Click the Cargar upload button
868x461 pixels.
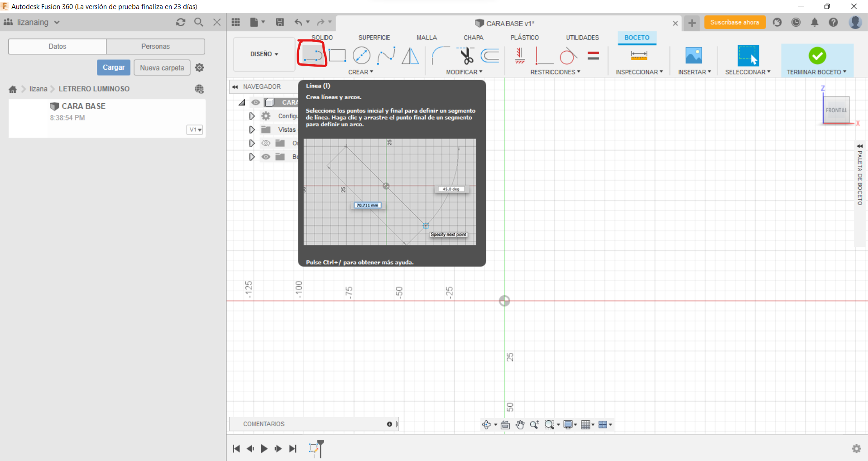114,67
